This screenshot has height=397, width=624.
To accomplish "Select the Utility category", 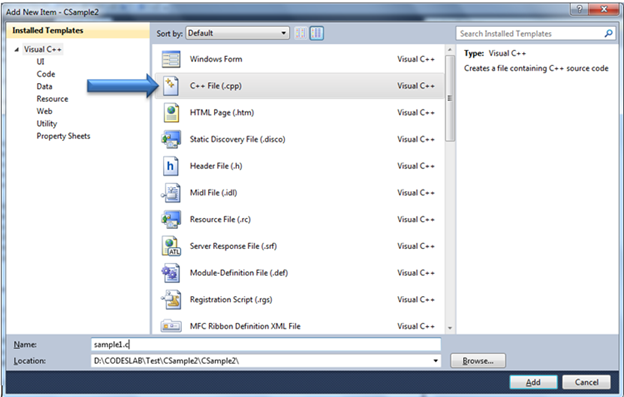I will tap(47, 124).
